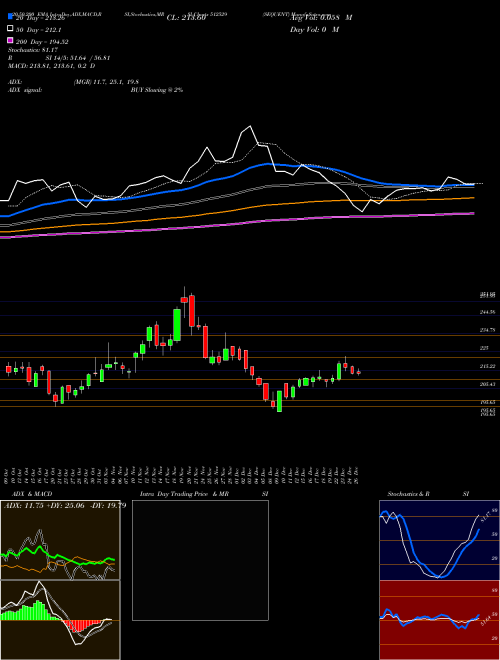The width and height of the screenshot is (500, 660).
Task: Click the 'Stochastics & R' panel title
Action: click(x=409, y=494)
